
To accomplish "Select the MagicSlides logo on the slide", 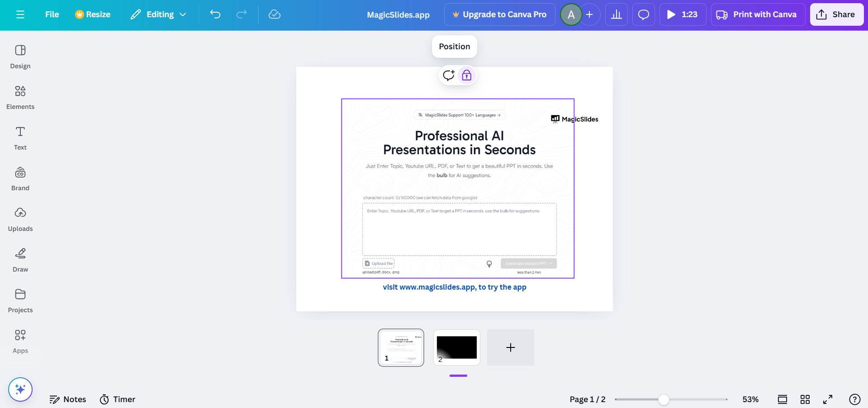I will coord(574,119).
